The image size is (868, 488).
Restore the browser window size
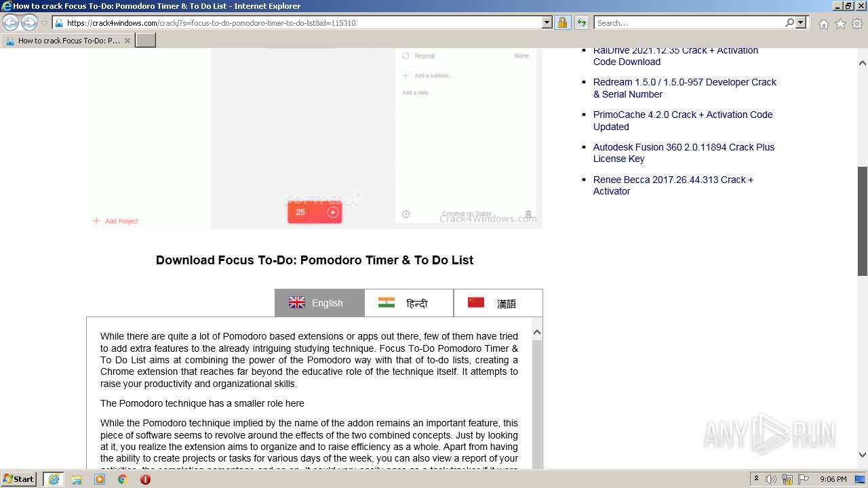(848, 6)
